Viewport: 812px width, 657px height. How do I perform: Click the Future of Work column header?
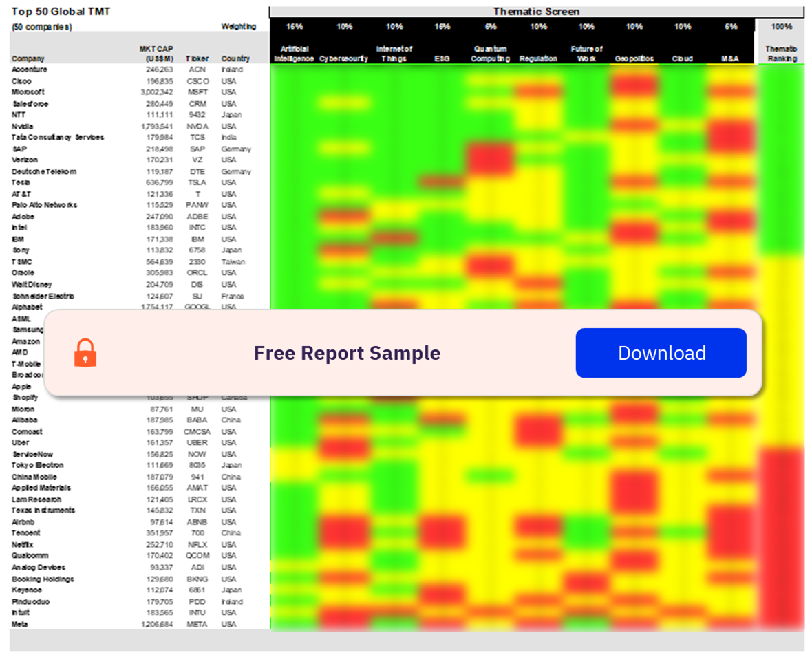pyautogui.click(x=587, y=54)
